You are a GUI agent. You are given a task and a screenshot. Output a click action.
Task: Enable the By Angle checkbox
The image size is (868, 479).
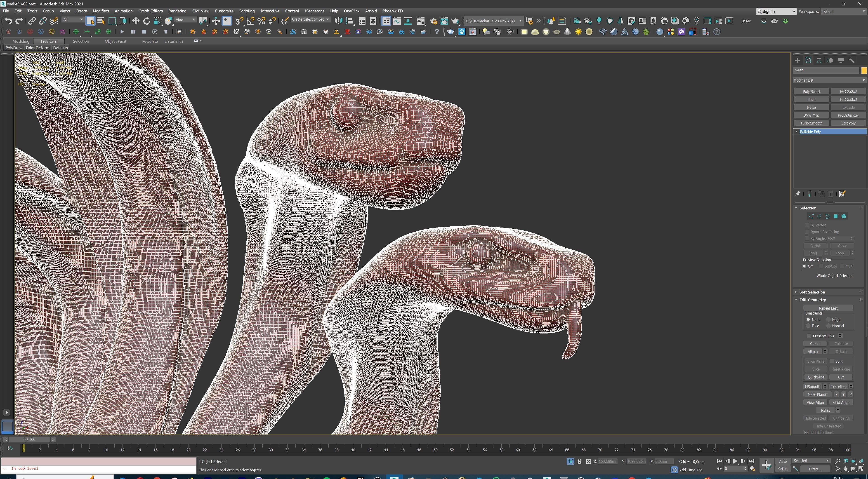807,239
